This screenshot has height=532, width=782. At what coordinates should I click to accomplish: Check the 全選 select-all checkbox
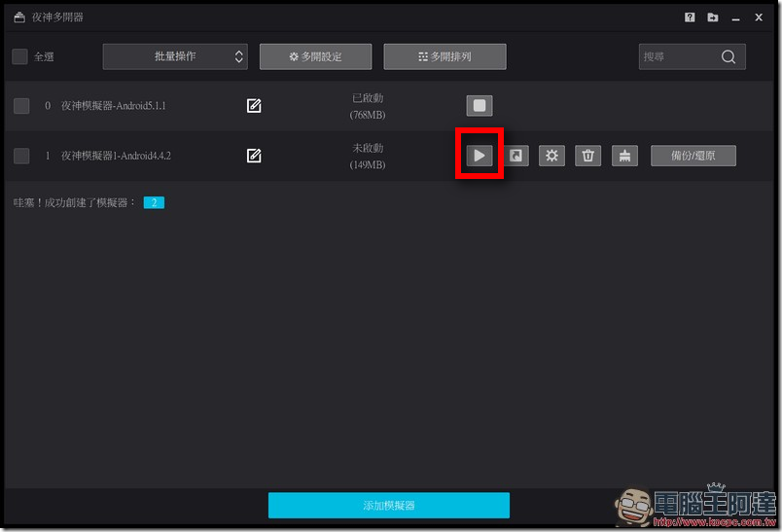(x=19, y=56)
